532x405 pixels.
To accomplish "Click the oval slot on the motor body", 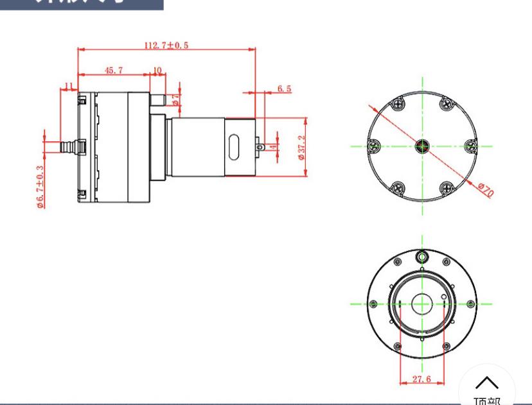I will [233, 145].
